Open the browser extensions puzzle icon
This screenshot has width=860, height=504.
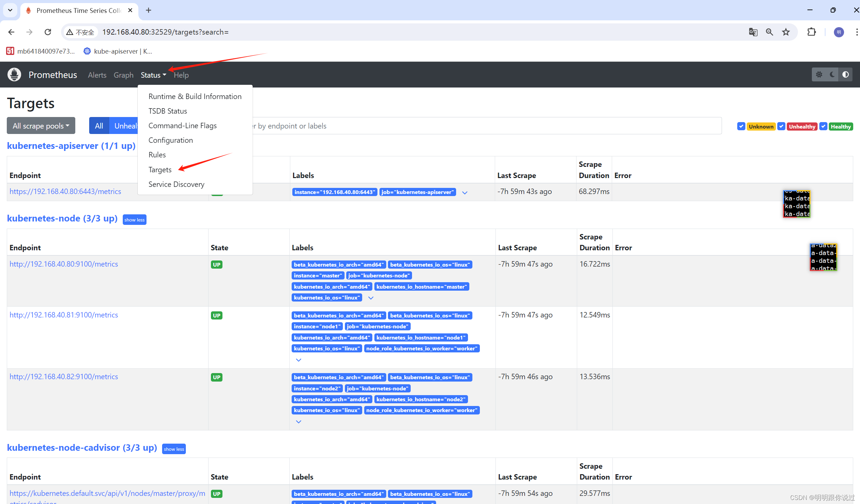[x=812, y=32]
